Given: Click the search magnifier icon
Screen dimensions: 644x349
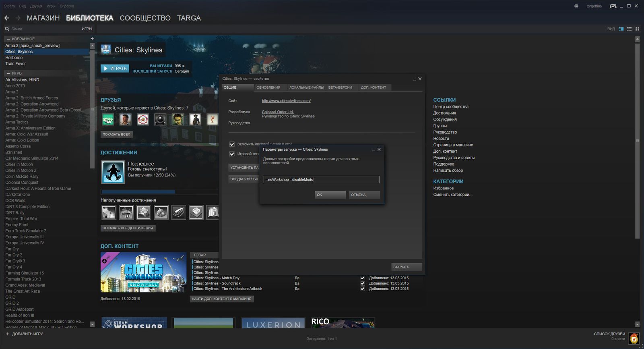Looking at the screenshot, I should [x=7, y=29].
